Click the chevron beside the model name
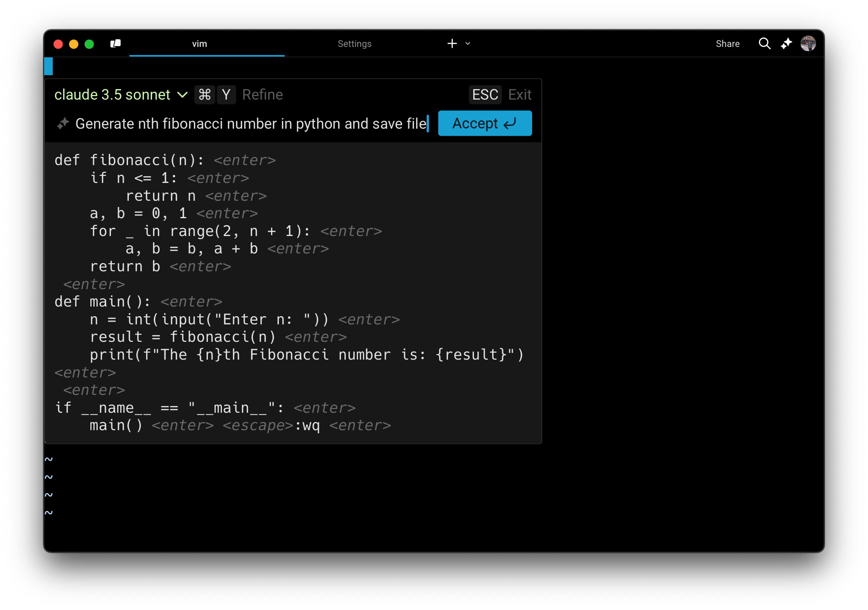The width and height of the screenshot is (868, 610). 182,95
